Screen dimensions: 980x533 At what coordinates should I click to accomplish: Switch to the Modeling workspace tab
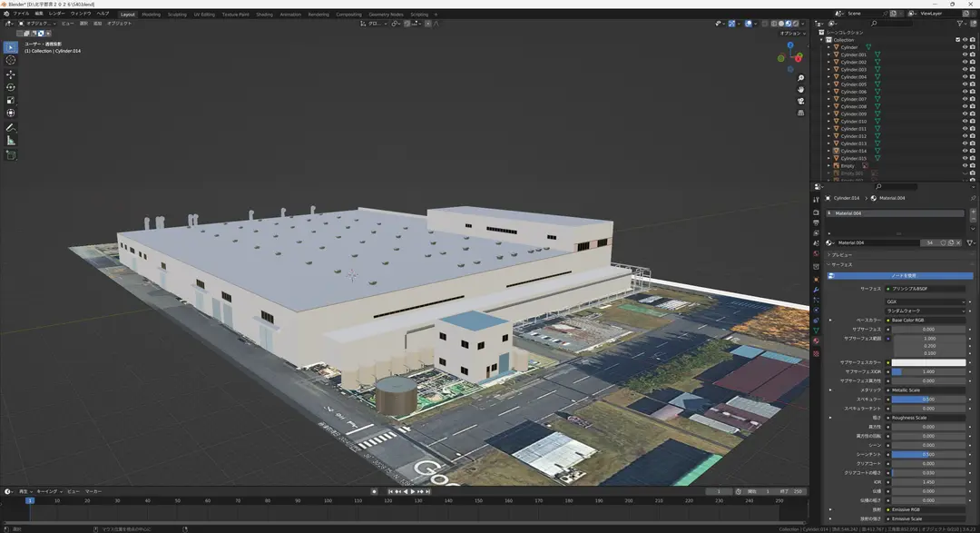pyautogui.click(x=151, y=15)
